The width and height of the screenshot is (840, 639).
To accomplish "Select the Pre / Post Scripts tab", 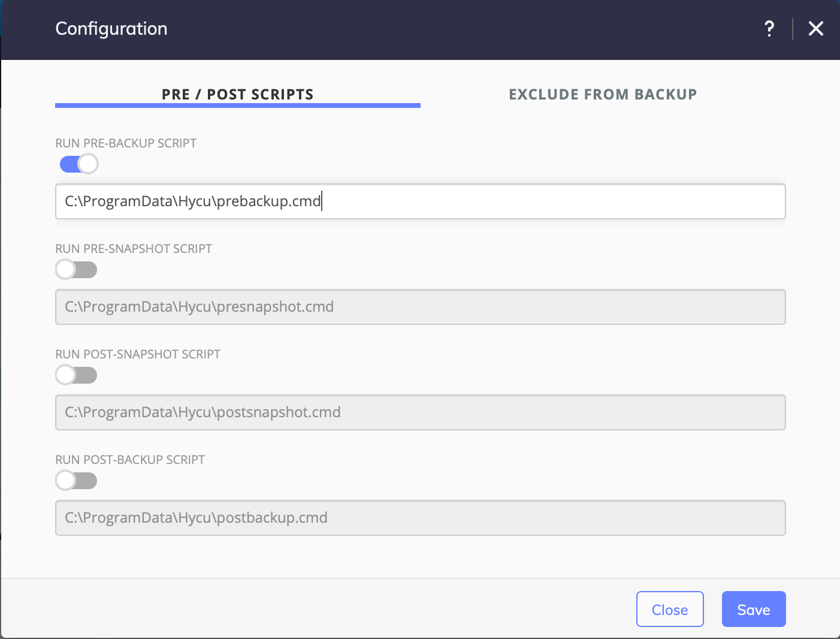I will pyautogui.click(x=238, y=94).
